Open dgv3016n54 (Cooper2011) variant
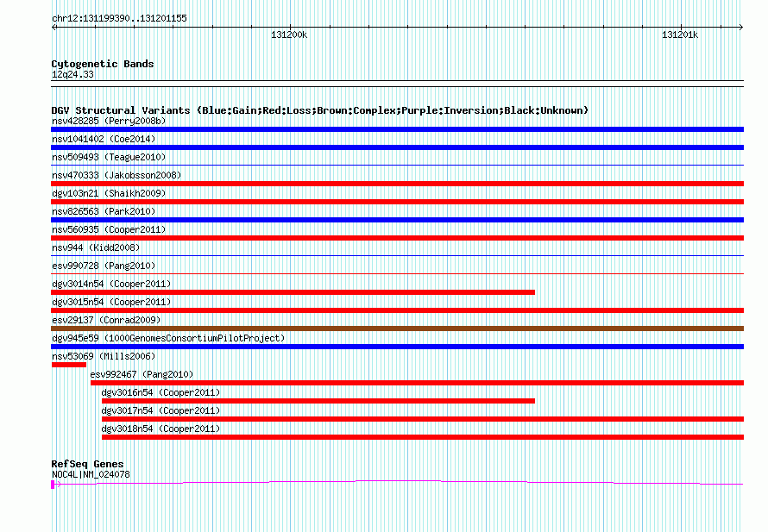This screenshot has width=768, height=532. pyautogui.click(x=161, y=392)
